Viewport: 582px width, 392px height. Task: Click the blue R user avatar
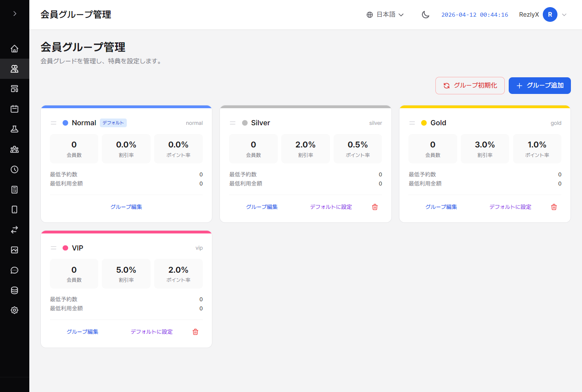click(550, 15)
